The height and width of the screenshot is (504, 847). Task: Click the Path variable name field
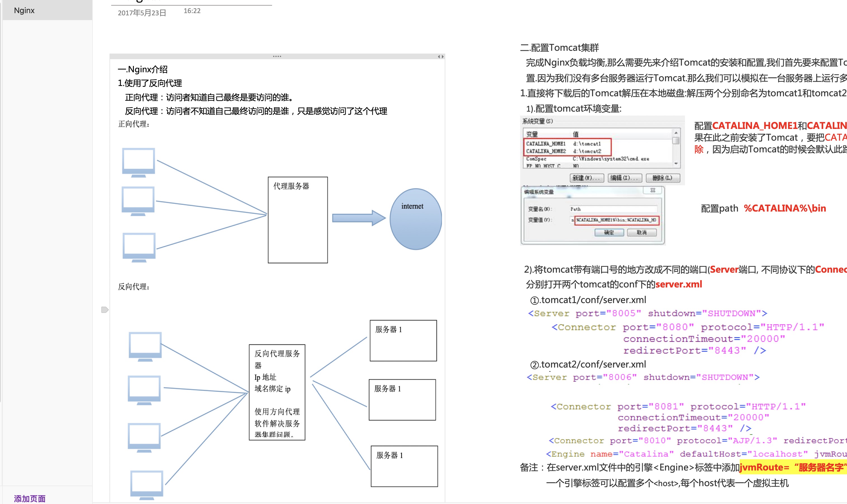click(613, 209)
